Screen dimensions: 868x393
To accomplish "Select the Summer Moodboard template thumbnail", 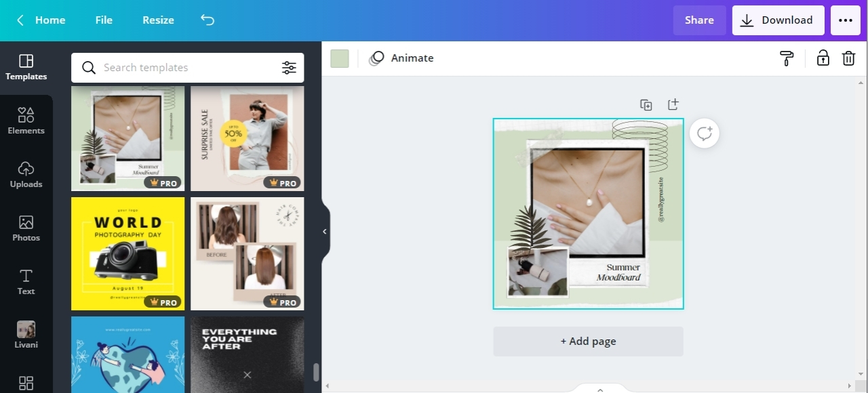I will (x=127, y=138).
